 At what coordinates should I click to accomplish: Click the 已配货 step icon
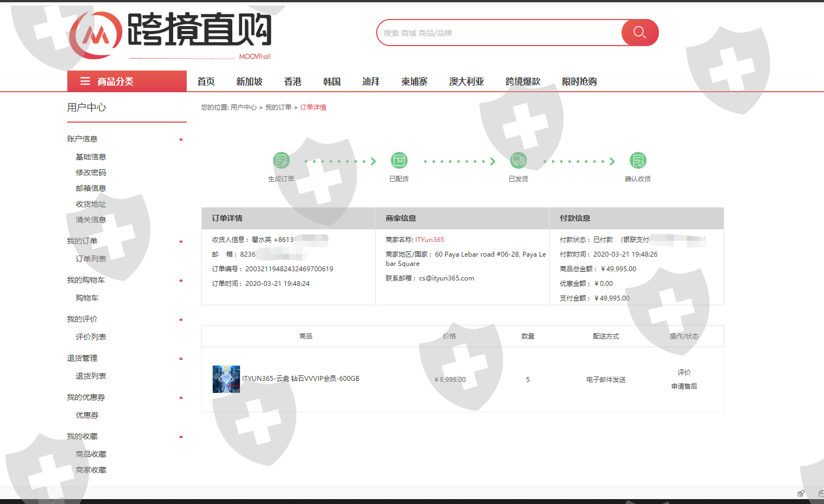[x=399, y=161]
